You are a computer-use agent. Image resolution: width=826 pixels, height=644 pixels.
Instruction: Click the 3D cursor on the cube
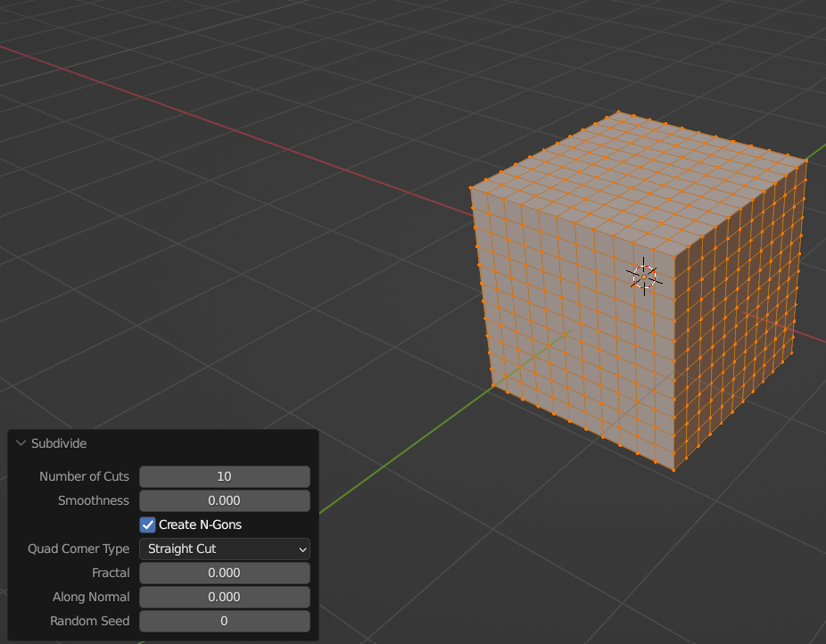(x=644, y=277)
